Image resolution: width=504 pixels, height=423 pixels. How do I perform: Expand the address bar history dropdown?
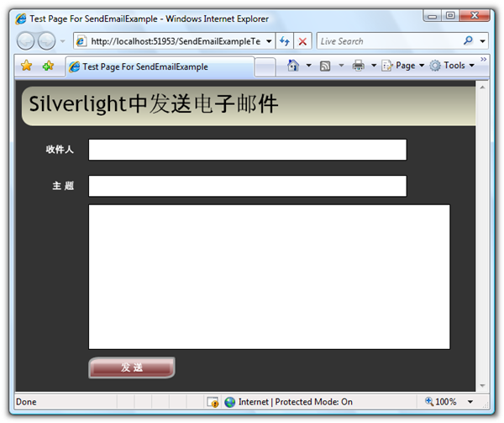pyautogui.click(x=269, y=41)
